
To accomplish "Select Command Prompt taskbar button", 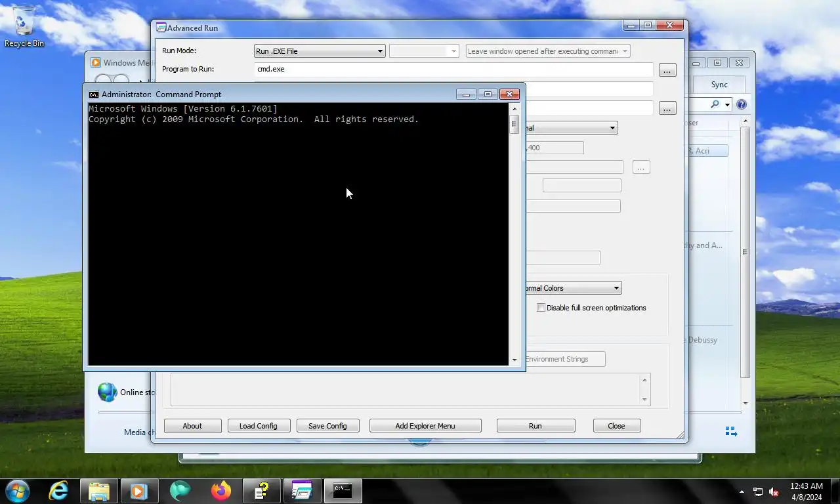I will (x=343, y=490).
